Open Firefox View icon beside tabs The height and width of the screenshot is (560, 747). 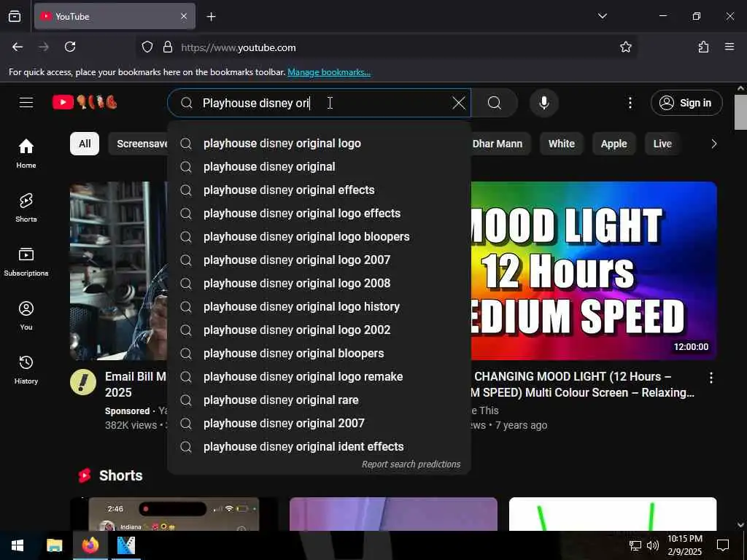tap(15, 16)
